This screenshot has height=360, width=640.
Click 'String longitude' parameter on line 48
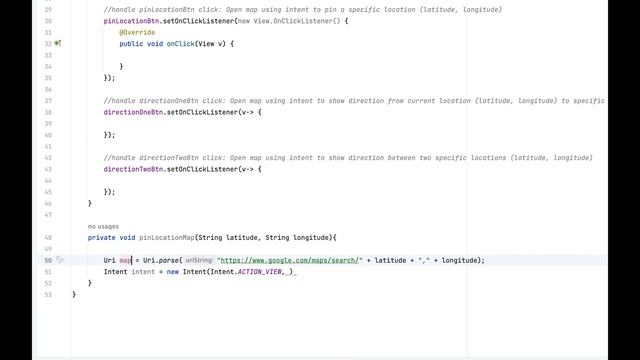(x=297, y=238)
